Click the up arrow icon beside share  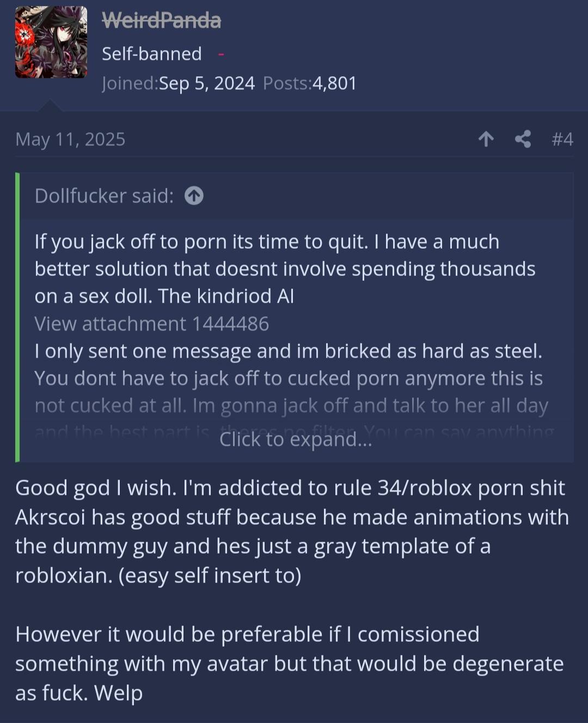(486, 139)
